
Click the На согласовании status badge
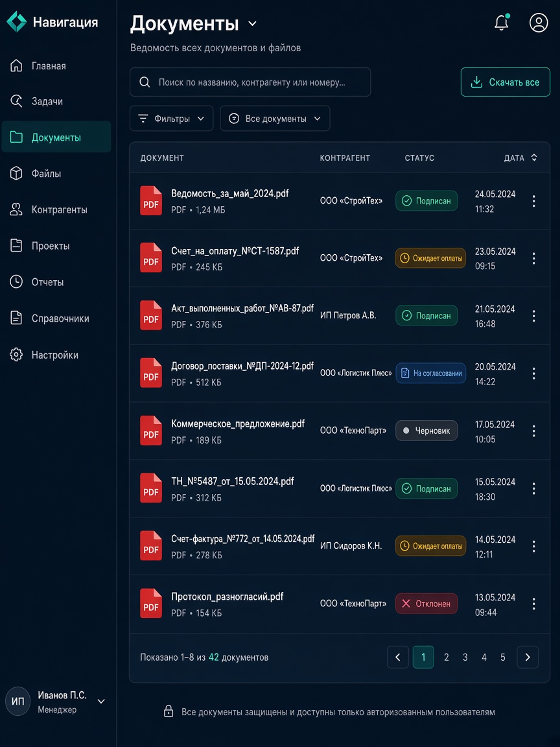(430, 373)
